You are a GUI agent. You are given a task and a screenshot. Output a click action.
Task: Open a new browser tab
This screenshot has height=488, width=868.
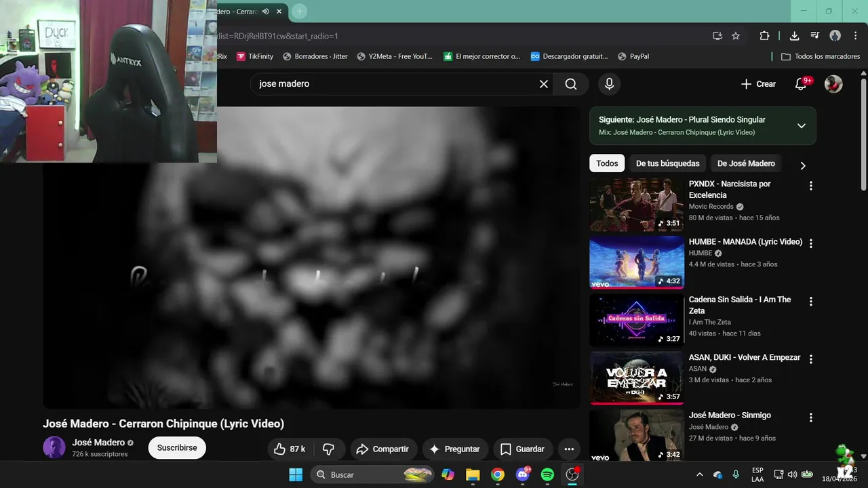[x=299, y=11]
